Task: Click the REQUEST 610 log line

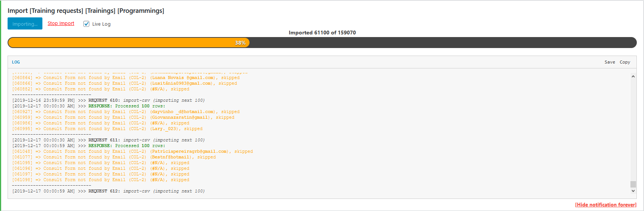Action: (108, 100)
